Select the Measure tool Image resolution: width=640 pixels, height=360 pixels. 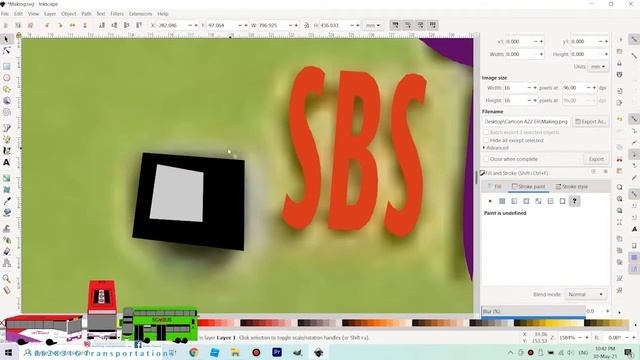[x=7, y=290]
